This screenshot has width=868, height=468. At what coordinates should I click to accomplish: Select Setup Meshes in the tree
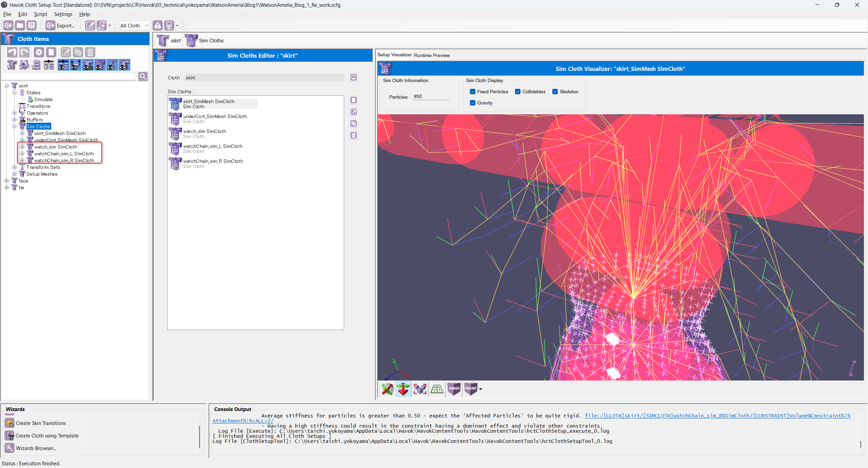(42, 174)
